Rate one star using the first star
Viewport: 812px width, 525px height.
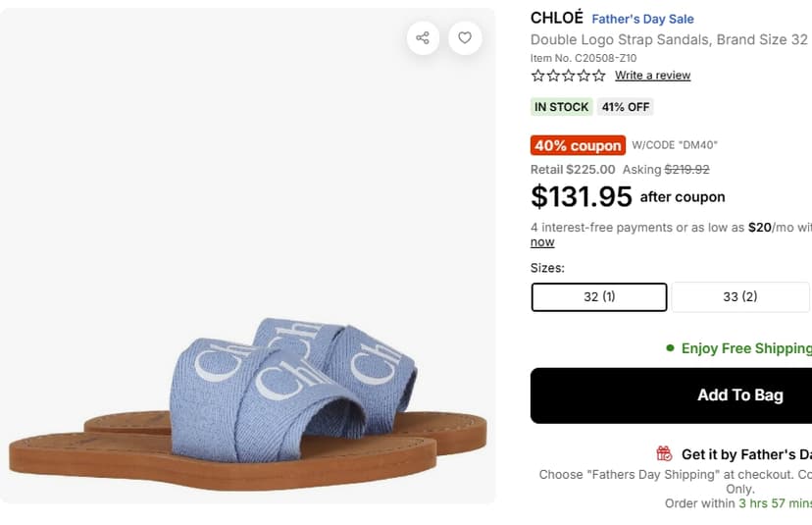(x=538, y=76)
